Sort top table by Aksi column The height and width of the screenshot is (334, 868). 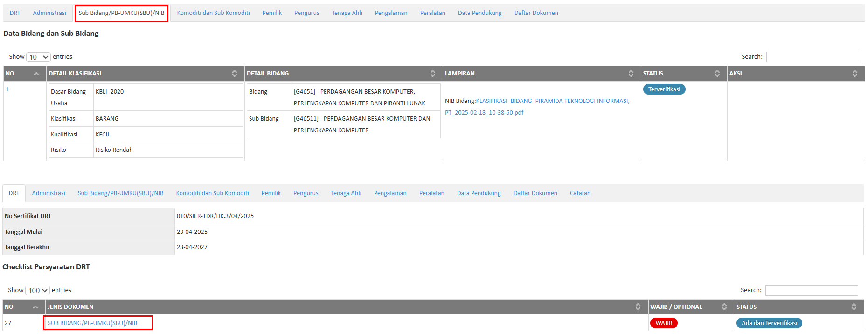tap(795, 74)
